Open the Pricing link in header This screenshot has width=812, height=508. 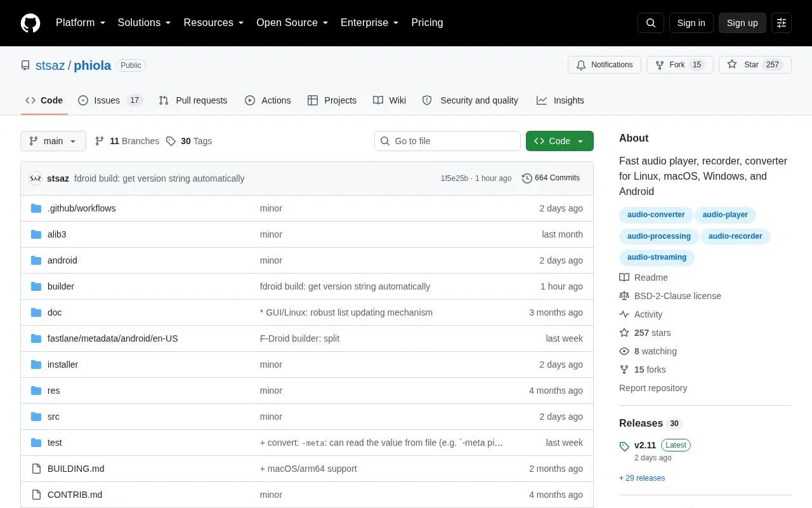(x=427, y=23)
